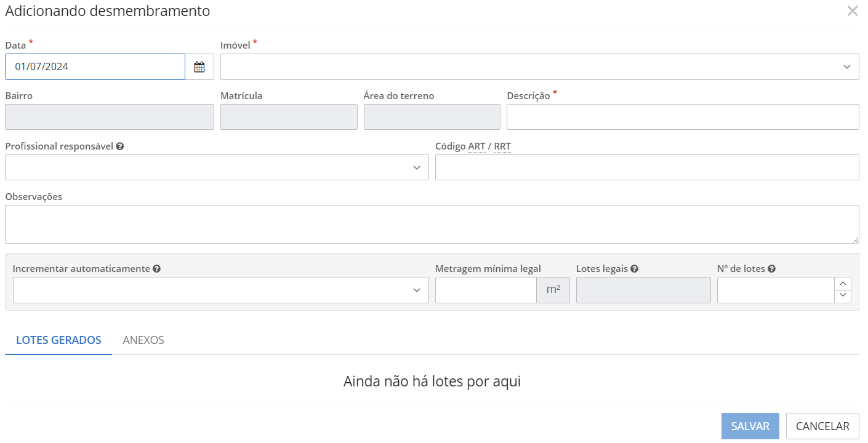868x443 pixels.
Task: Click the Código ART / RRT field
Action: pos(647,167)
